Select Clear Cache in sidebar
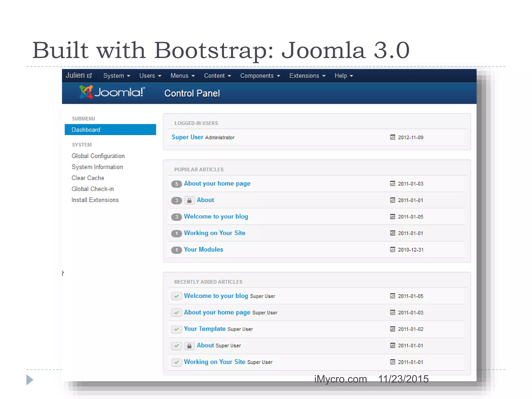532x399 pixels. pos(88,178)
